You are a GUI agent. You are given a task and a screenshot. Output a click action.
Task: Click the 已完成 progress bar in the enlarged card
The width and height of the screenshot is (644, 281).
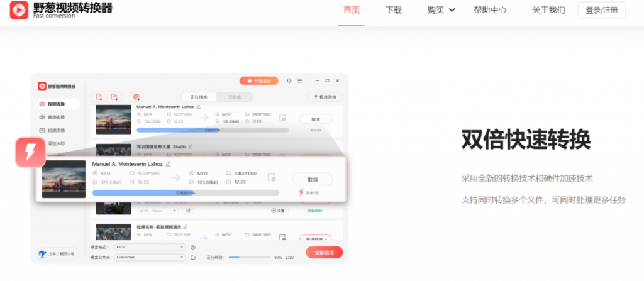186,192
